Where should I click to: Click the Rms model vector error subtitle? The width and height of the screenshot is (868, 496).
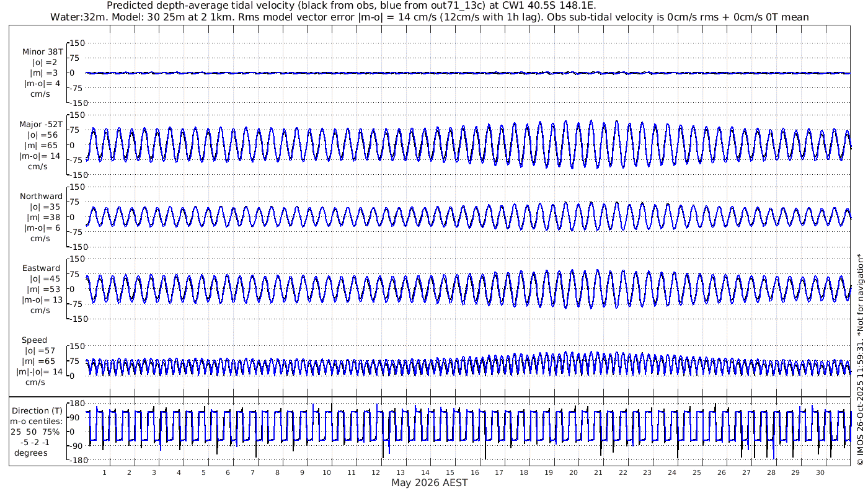click(429, 17)
